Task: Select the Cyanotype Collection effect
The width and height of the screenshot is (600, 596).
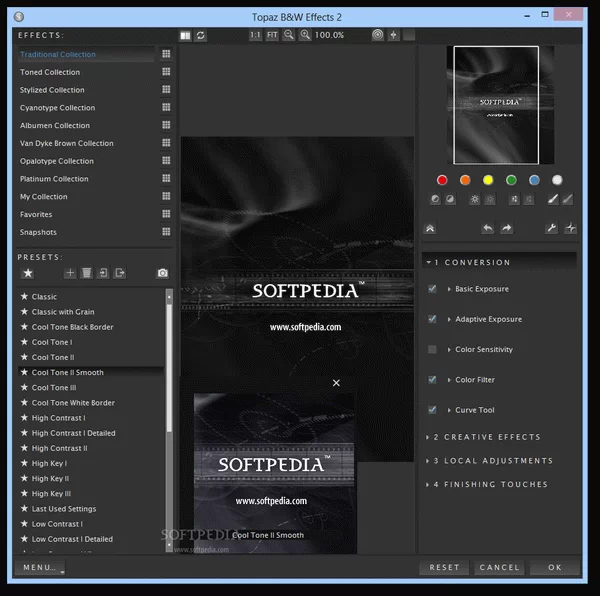Action: (57, 108)
